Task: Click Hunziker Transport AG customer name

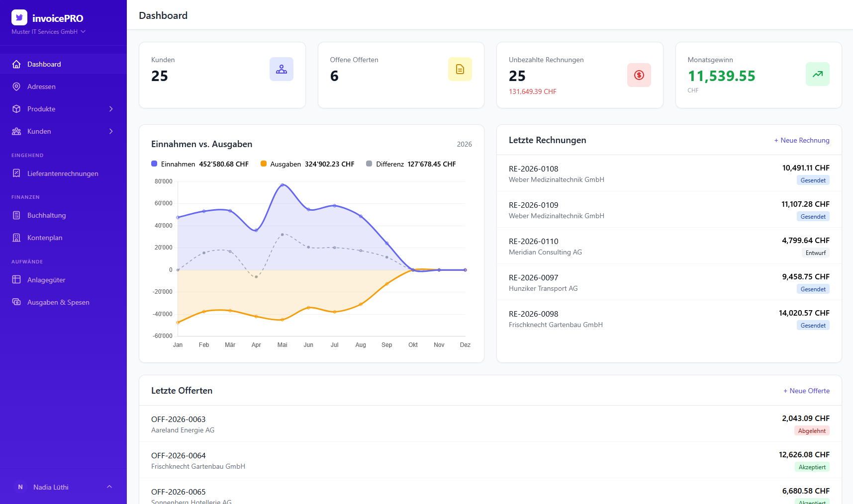Action: pos(543,288)
